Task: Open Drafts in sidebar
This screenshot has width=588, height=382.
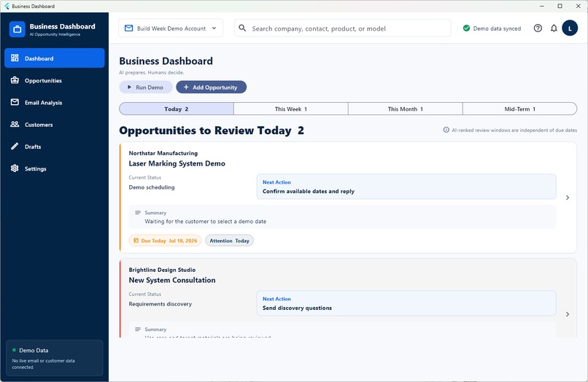Action: tap(55, 147)
